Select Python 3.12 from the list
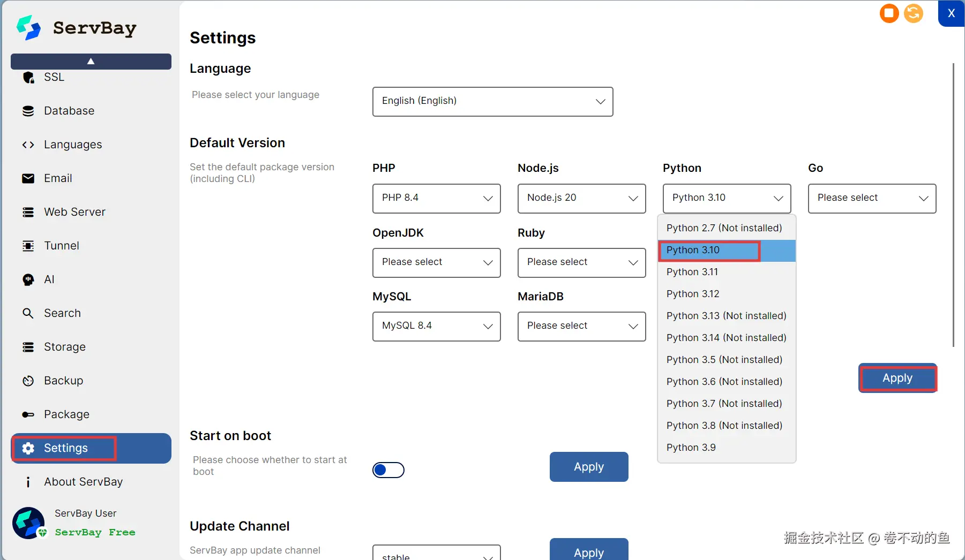 click(x=693, y=294)
